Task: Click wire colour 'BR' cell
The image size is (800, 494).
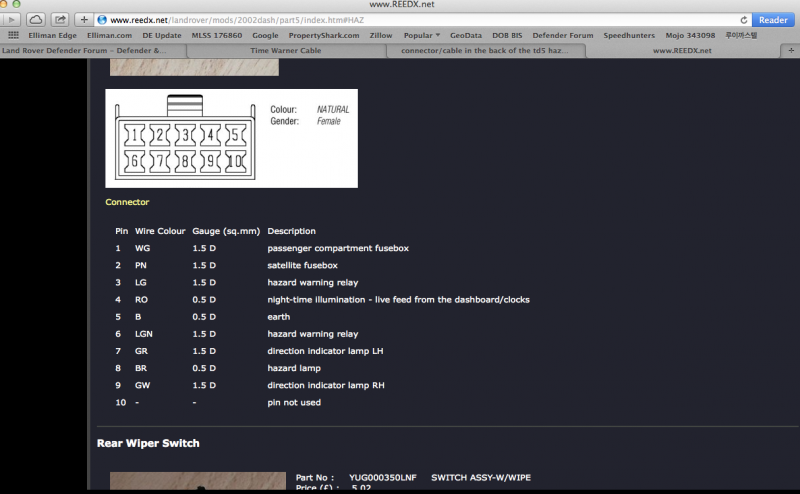Action: click(x=141, y=368)
